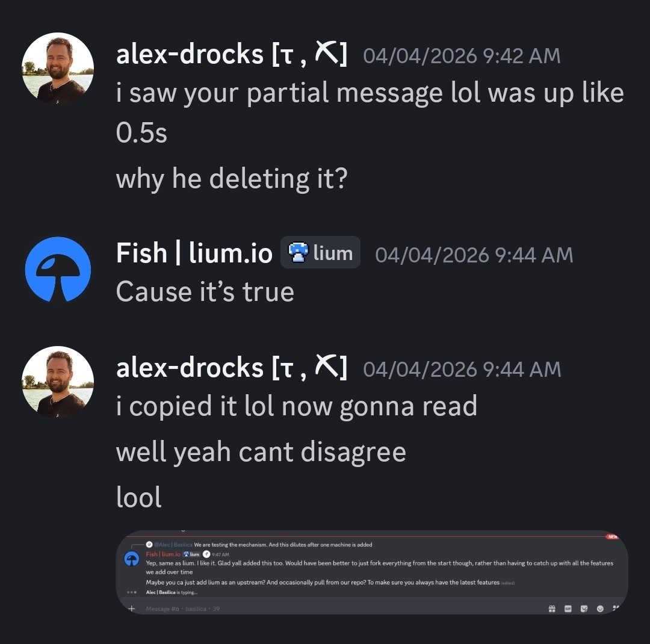Viewport: 650px width, 644px height.
Task: Open the large blue mushroom avatar of Fish
Action: pos(58,270)
